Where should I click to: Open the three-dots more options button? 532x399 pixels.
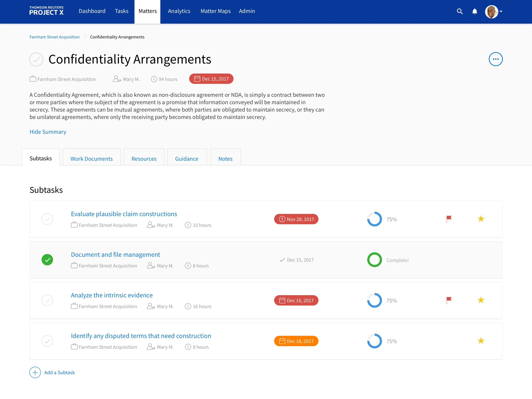tap(495, 59)
